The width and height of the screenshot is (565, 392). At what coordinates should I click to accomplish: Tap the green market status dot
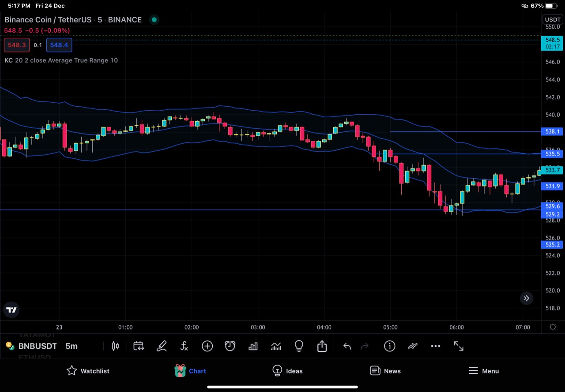pyautogui.click(x=154, y=19)
